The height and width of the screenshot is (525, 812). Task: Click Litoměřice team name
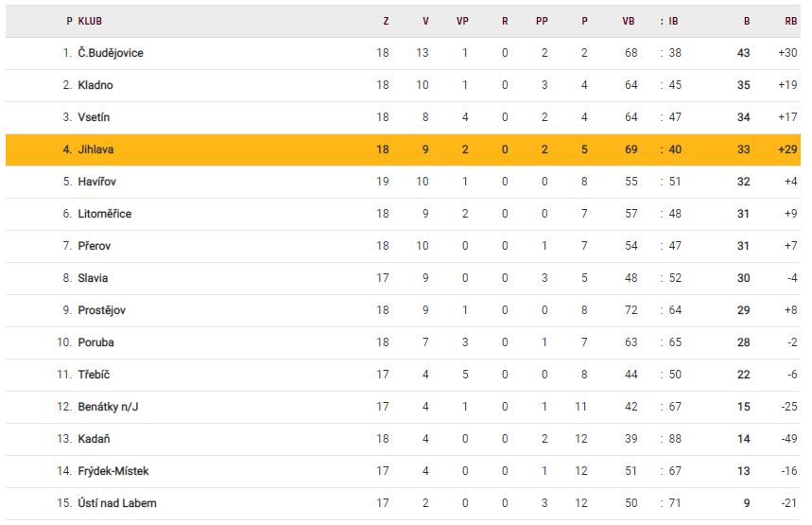tap(105, 214)
